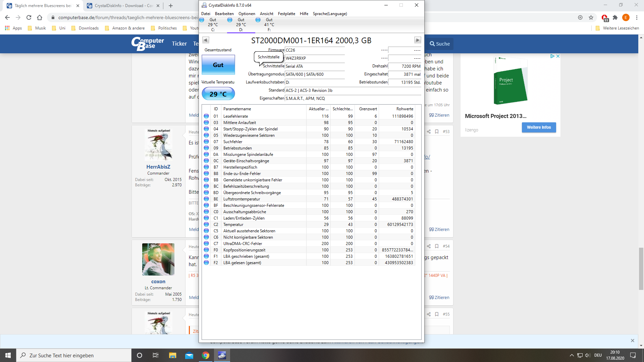The width and height of the screenshot is (644, 362).
Task: Select drive F: status icon
Action: 258,20
